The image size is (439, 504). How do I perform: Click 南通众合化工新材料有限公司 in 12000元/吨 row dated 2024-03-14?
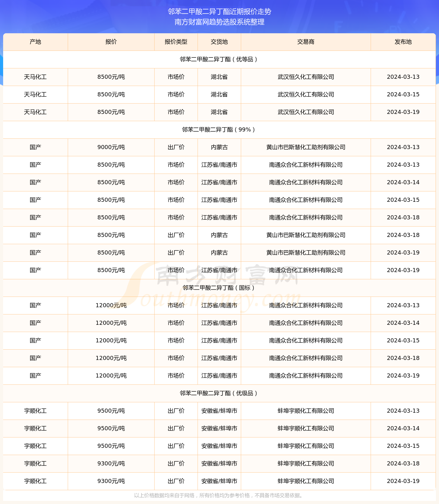[x=306, y=323]
